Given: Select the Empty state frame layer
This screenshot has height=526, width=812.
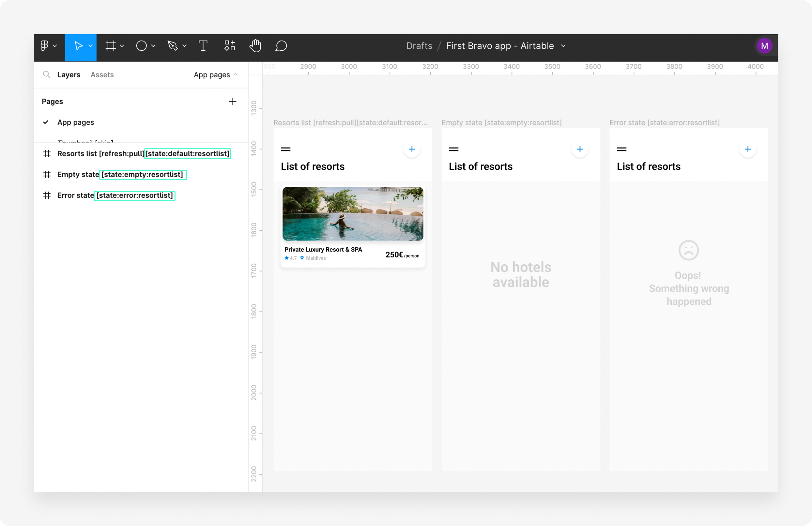Looking at the screenshot, I should tap(78, 175).
